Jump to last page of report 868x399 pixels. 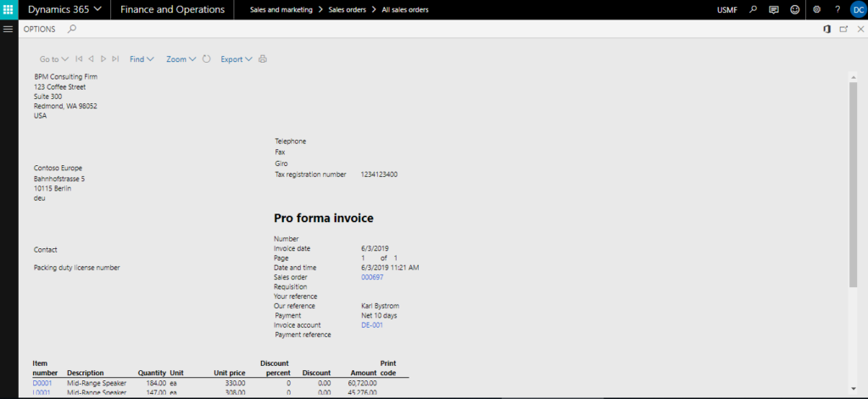point(115,58)
